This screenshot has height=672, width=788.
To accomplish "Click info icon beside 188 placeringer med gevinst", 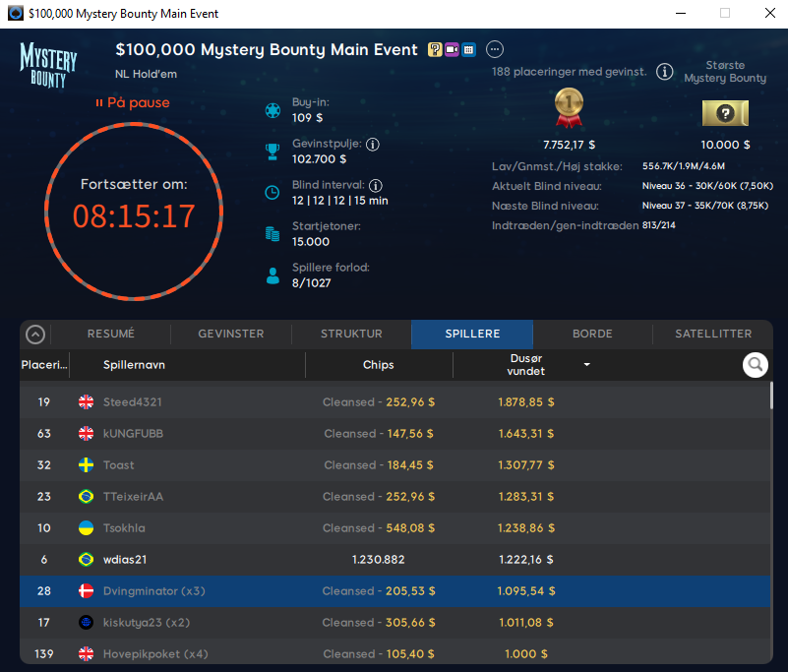I will point(664,72).
